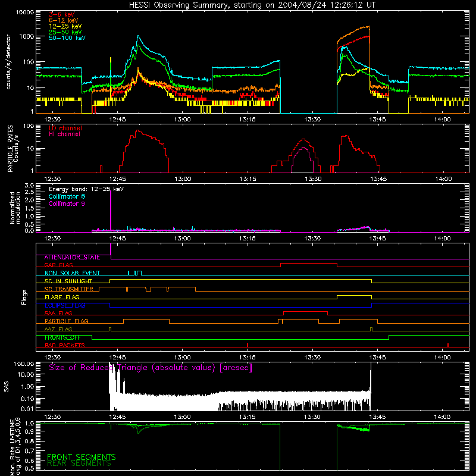Click the orange 6-12 keV plateau near 13:40
This screenshot has height=476, width=476.
[x=353, y=33]
